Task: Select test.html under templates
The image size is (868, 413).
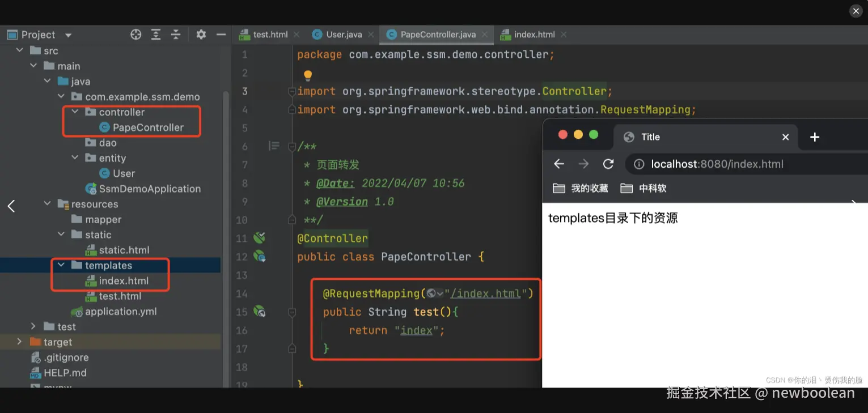Action: (113, 296)
